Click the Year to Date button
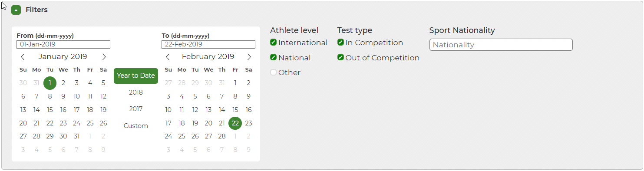Screen dimensions: 644x171 point(136,76)
